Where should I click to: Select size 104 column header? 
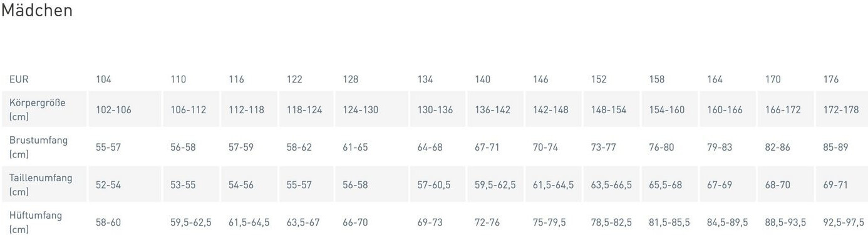[103, 79]
